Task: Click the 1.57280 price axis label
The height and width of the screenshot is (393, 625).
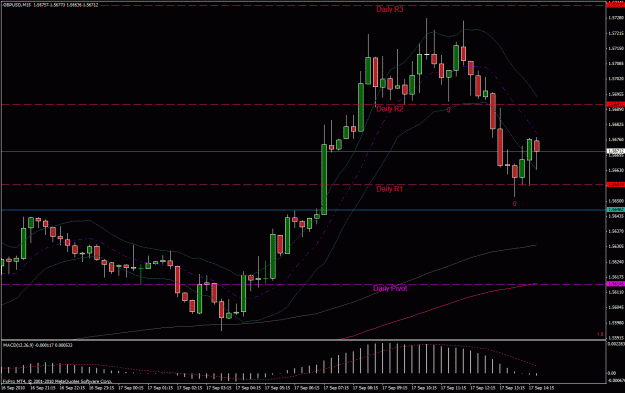Action: [616, 18]
